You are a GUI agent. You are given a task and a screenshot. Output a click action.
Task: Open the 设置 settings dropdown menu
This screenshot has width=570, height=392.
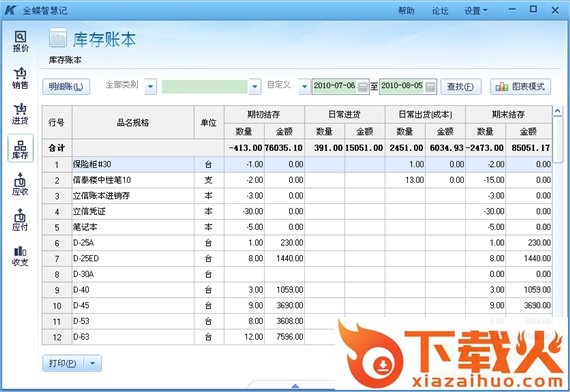pyautogui.click(x=475, y=11)
